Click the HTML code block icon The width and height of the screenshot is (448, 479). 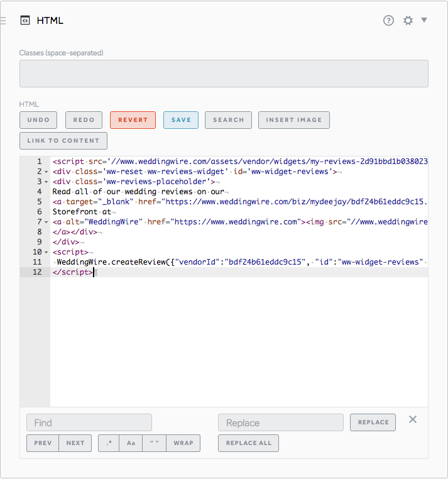click(25, 20)
